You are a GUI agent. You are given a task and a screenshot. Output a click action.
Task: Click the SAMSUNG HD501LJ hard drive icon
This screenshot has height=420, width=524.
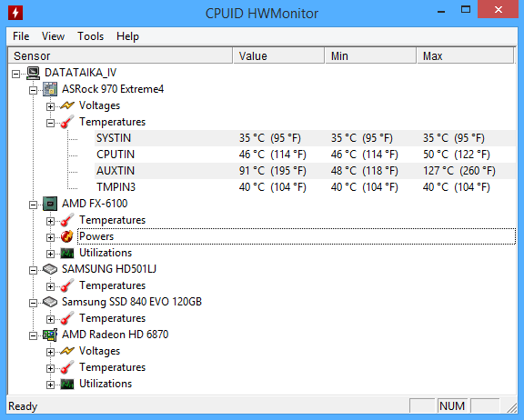tap(50, 269)
